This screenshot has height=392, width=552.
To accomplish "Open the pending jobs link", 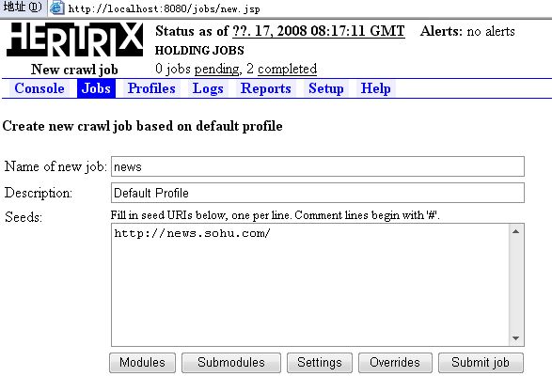I will point(216,69).
